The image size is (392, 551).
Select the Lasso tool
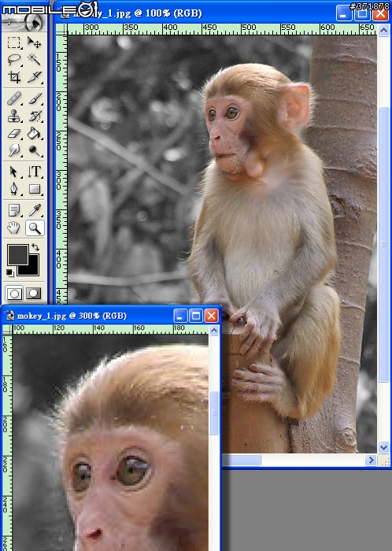14,59
